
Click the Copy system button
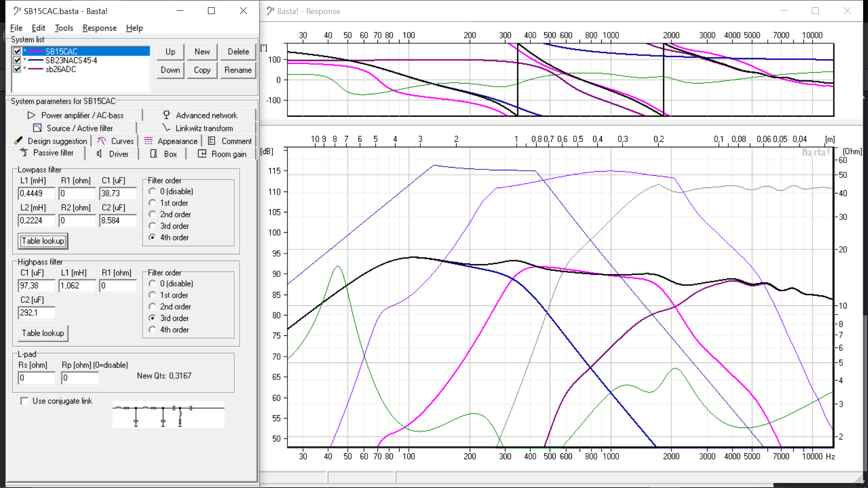click(x=202, y=70)
